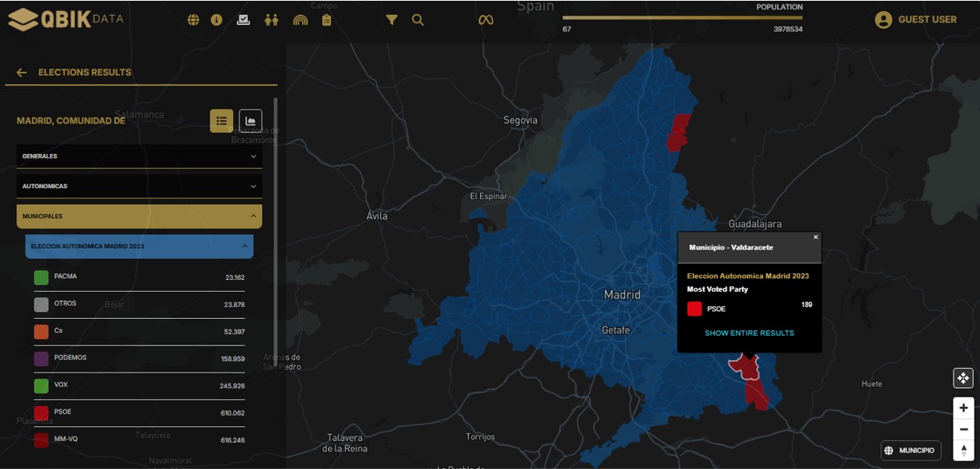980x469 pixels.
Task: Click the PSOE red swatch in results list
Action: click(41, 413)
